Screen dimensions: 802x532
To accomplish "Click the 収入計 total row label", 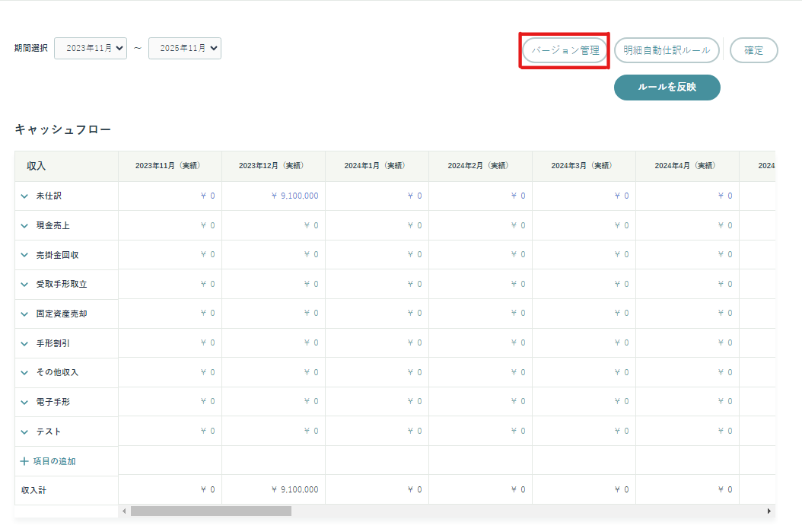I will [33, 491].
